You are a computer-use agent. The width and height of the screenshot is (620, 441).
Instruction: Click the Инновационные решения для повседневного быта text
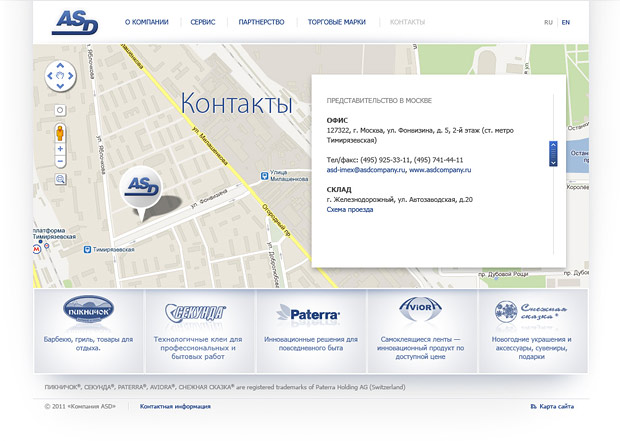click(311, 344)
